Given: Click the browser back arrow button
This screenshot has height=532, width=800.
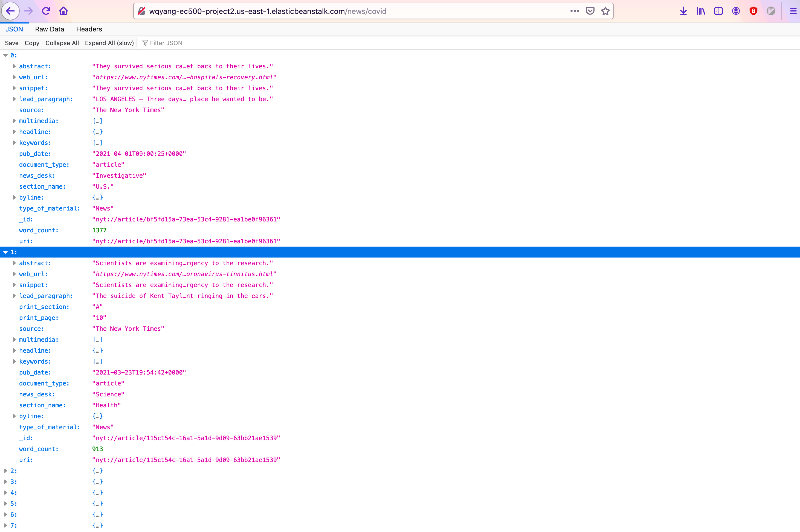Looking at the screenshot, I should (10, 11).
